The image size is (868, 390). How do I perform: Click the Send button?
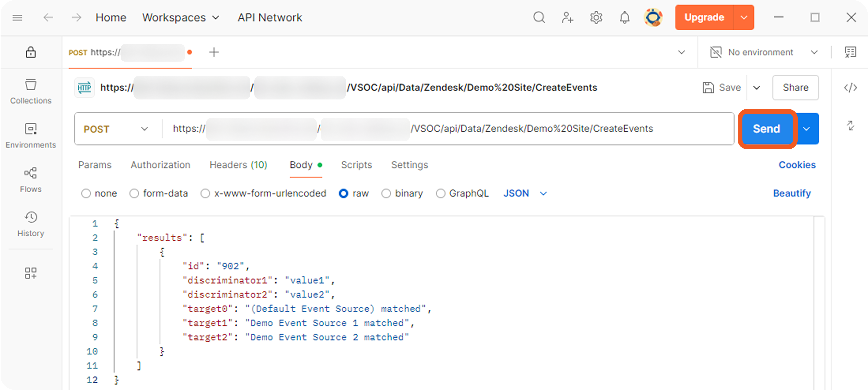pos(766,129)
